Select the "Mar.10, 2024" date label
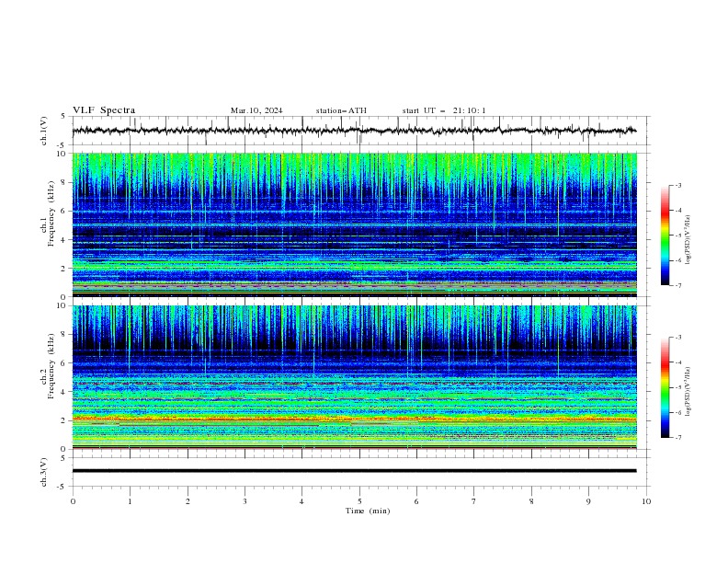This screenshot has width=728, height=563. pyautogui.click(x=256, y=110)
